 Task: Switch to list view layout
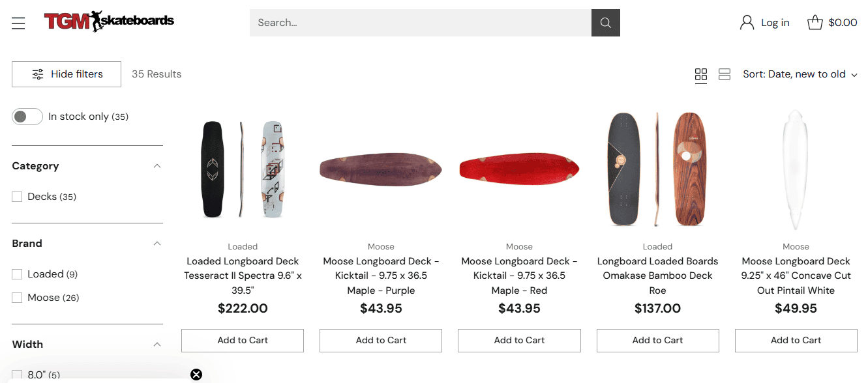[x=724, y=74]
